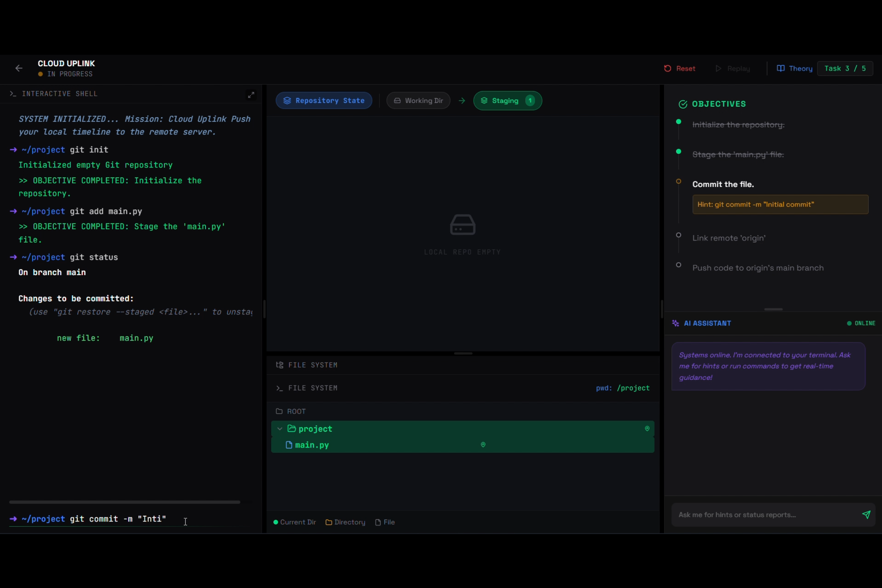This screenshot has height=588, width=882.
Task: Click the terminal horizontal scrollbar
Action: coord(125,502)
